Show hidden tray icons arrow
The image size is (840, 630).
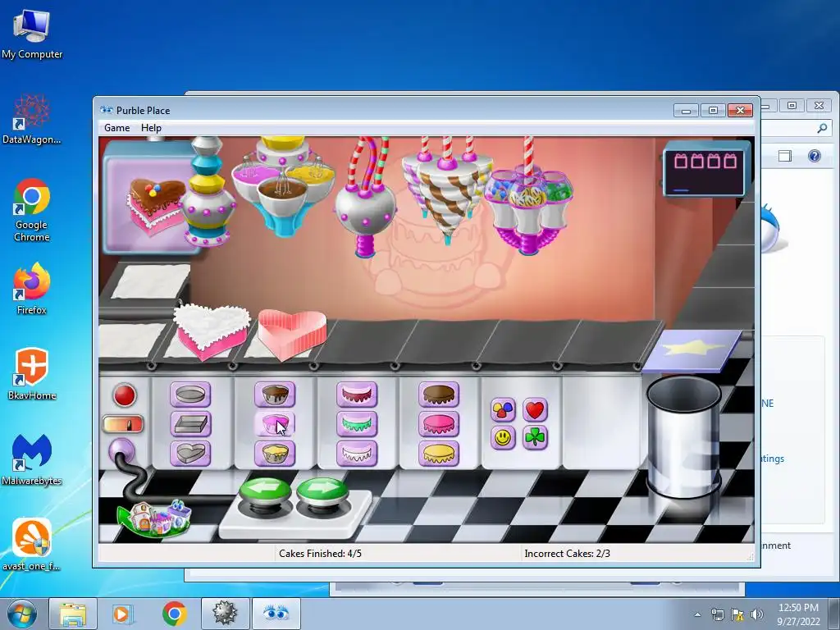coord(697,614)
